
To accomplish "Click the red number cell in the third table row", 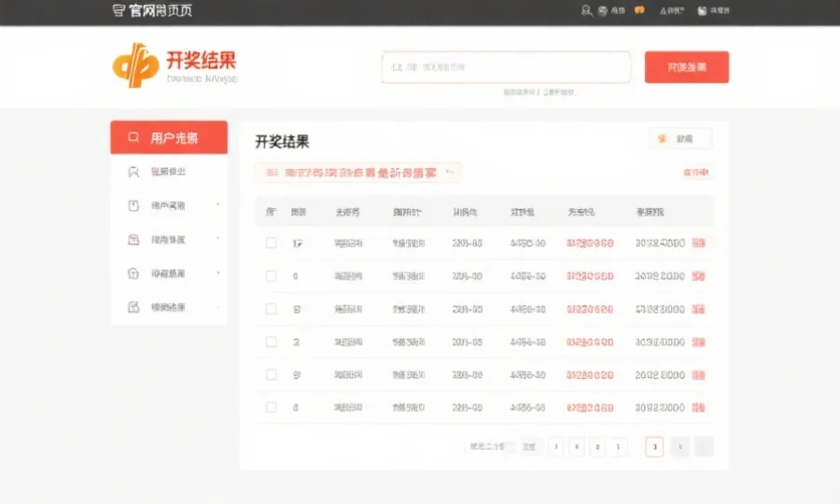I will point(590,310).
